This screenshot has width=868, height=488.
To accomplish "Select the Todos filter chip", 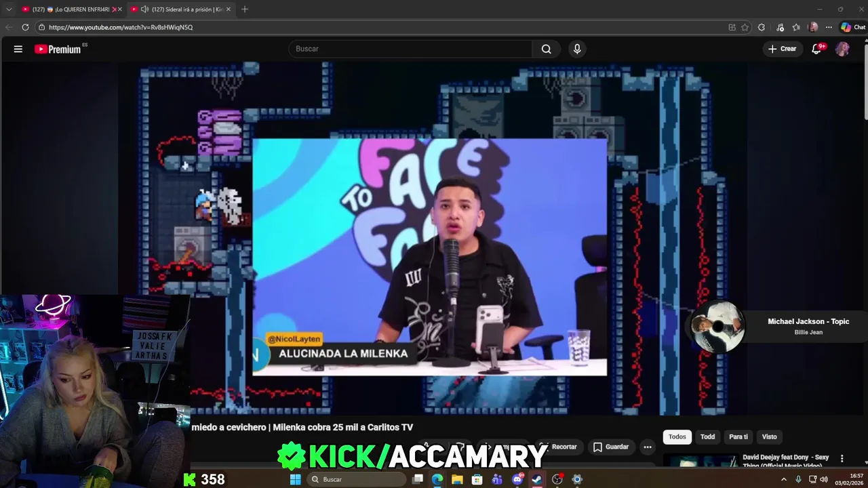I will coord(677,436).
